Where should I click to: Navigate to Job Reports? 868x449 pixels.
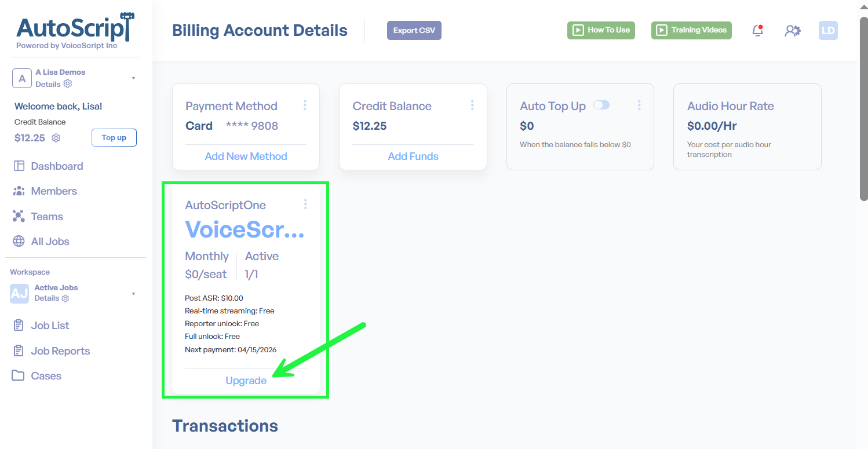[60, 351]
